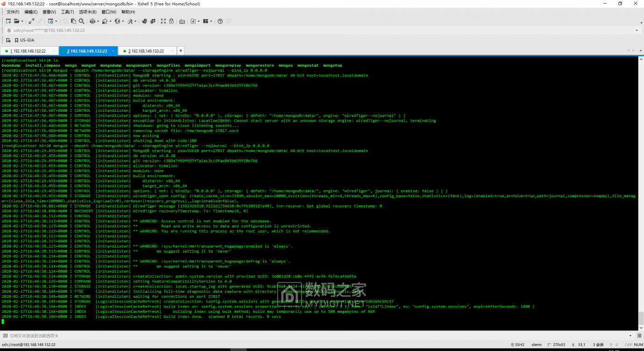
Task: Expand the Properties dropdown arrow
Action: tap(56, 21)
